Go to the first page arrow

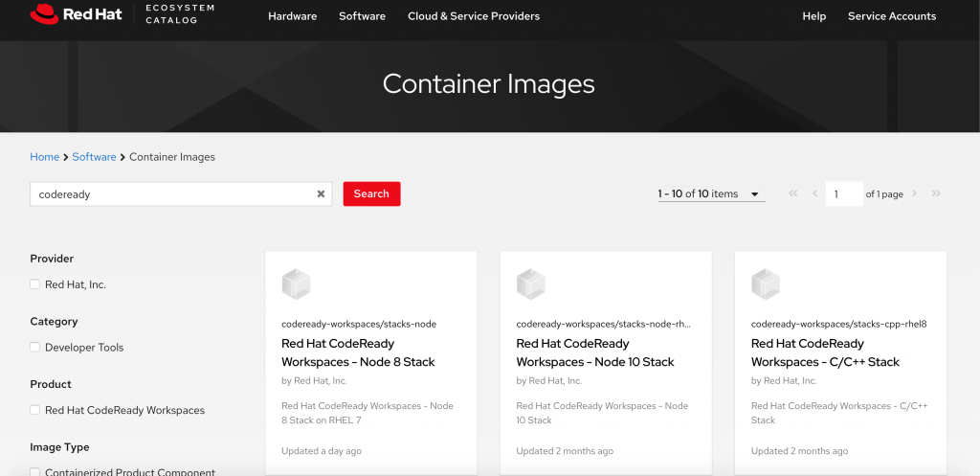793,193
